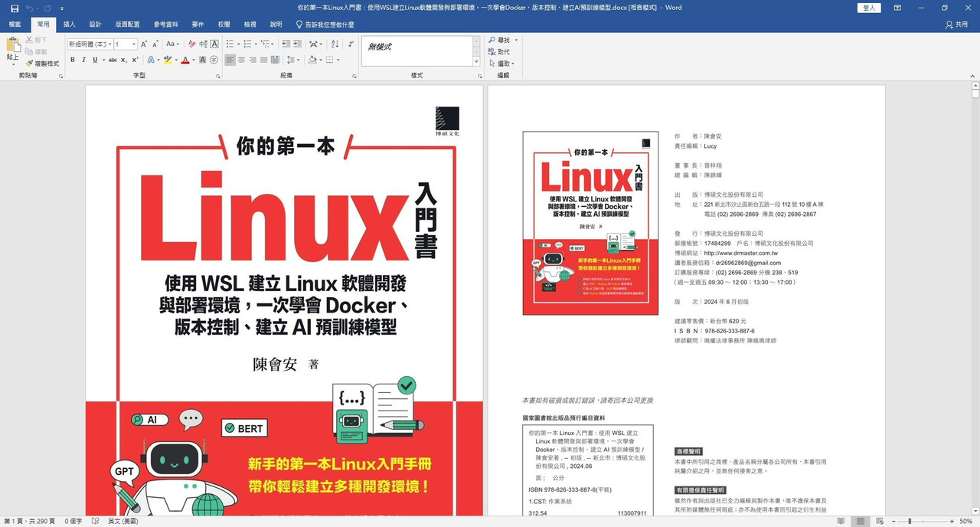Toggle bold formatting
Image resolution: width=980 pixels, height=527 pixels.
click(73, 60)
